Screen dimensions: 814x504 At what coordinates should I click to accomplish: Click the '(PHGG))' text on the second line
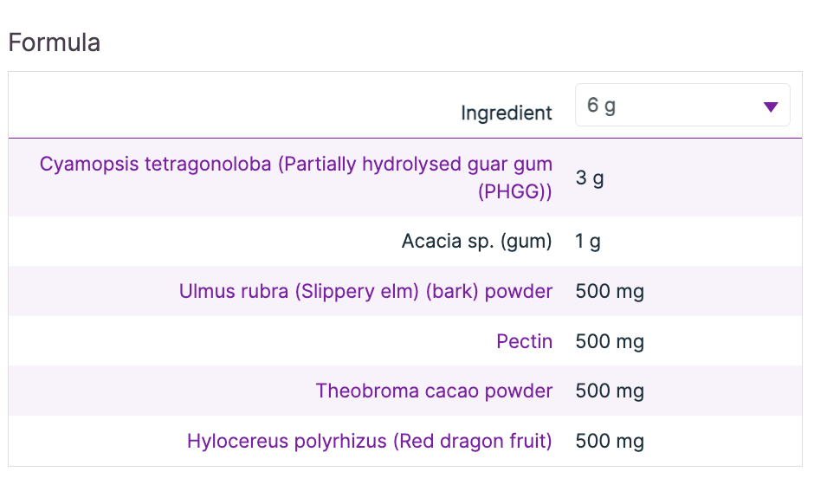(515, 192)
